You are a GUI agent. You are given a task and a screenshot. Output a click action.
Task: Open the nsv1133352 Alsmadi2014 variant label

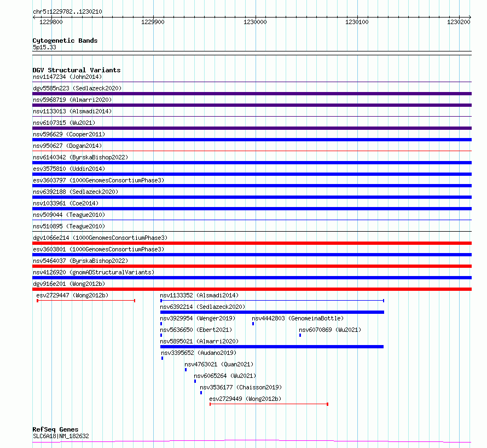[x=199, y=295]
